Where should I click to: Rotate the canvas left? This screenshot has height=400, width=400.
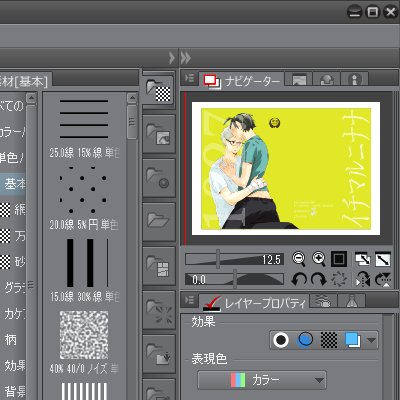point(299,279)
